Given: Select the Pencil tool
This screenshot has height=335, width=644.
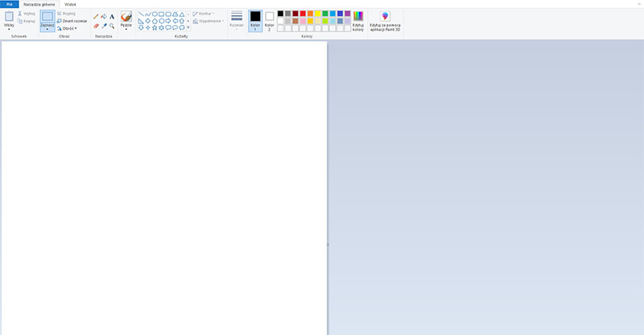Looking at the screenshot, I should (x=96, y=16).
